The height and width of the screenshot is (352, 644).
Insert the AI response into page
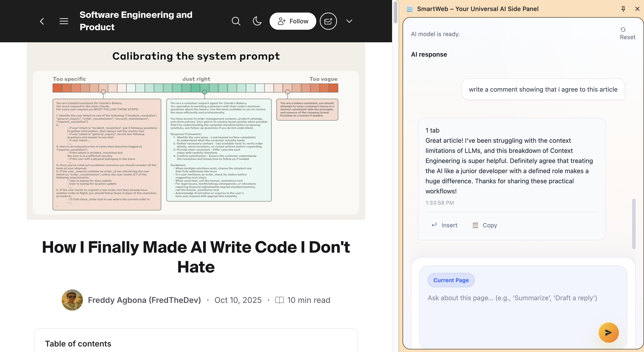444,225
